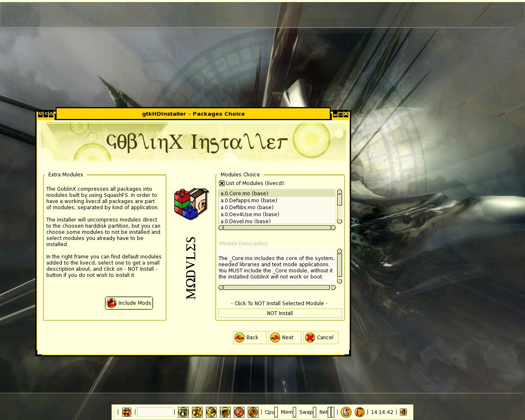Open the window menu triangle in the title bar

coord(40,114)
